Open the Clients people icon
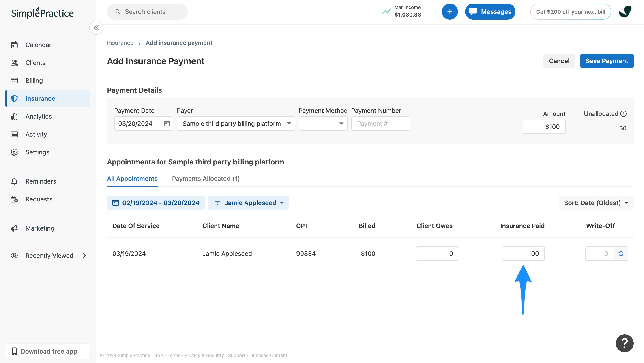Screen dimensions: 644x363 coord(14,63)
